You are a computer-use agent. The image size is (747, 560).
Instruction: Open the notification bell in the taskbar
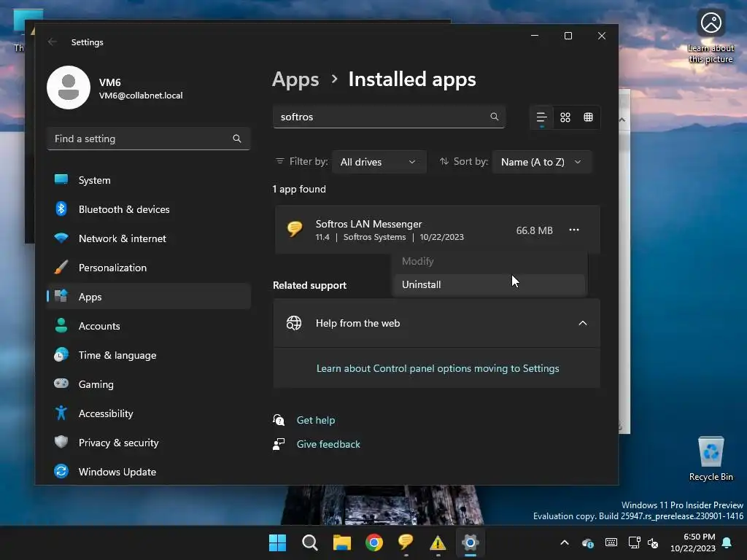(727, 542)
